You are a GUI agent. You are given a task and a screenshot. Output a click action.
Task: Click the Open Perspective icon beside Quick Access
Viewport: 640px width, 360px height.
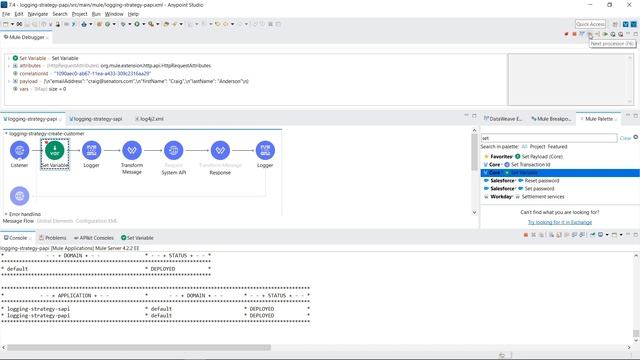[615, 24]
